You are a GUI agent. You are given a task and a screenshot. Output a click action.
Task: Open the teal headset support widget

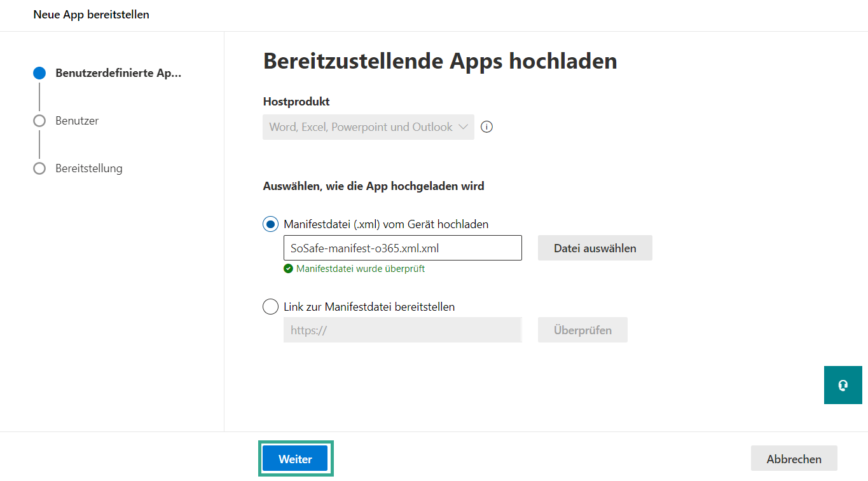pyautogui.click(x=843, y=385)
